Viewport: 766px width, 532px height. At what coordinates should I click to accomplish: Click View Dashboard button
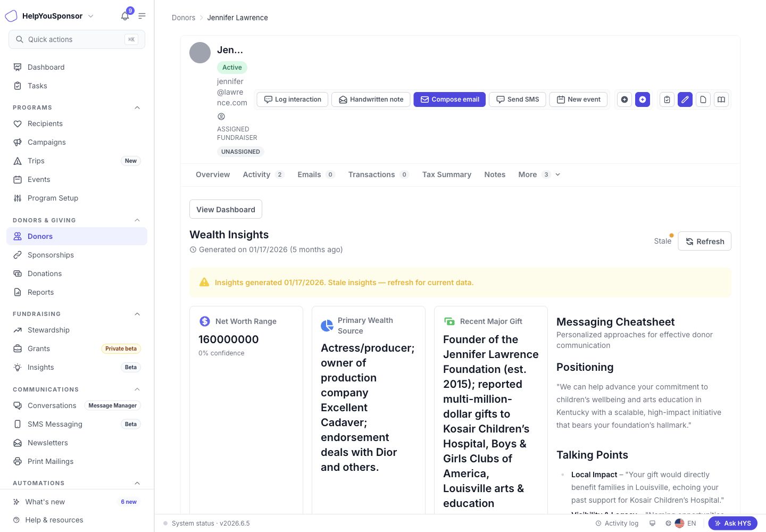pos(226,209)
